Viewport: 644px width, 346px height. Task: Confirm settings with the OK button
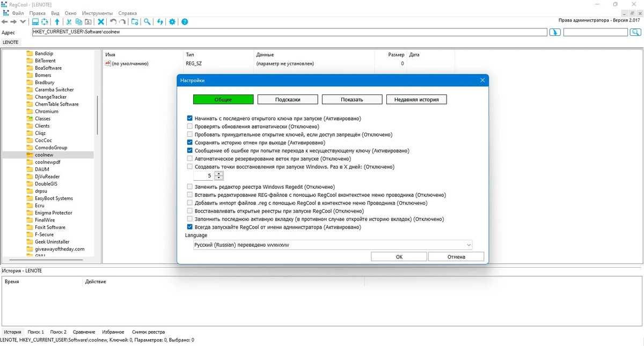coord(399,257)
